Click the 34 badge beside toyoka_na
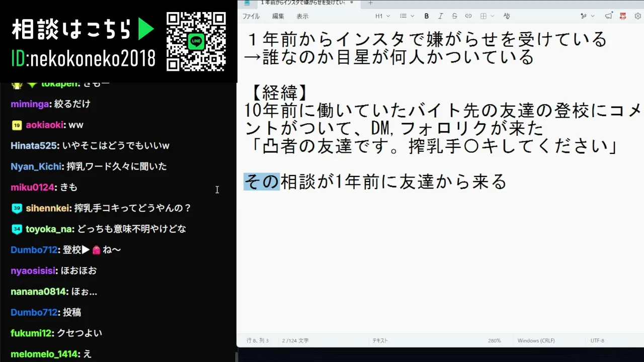 pyautogui.click(x=17, y=229)
